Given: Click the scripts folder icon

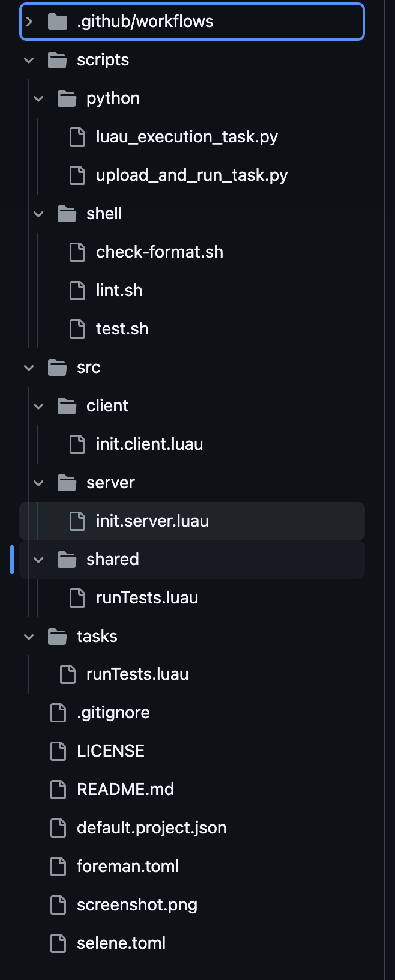Looking at the screenshot, I should point(58,60).
